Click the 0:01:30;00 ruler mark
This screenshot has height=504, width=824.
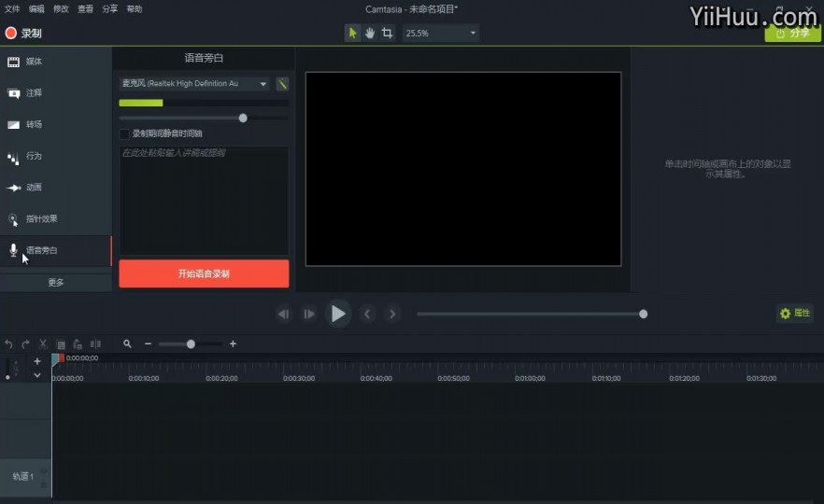pyautogui.click(x=761, y=378)
